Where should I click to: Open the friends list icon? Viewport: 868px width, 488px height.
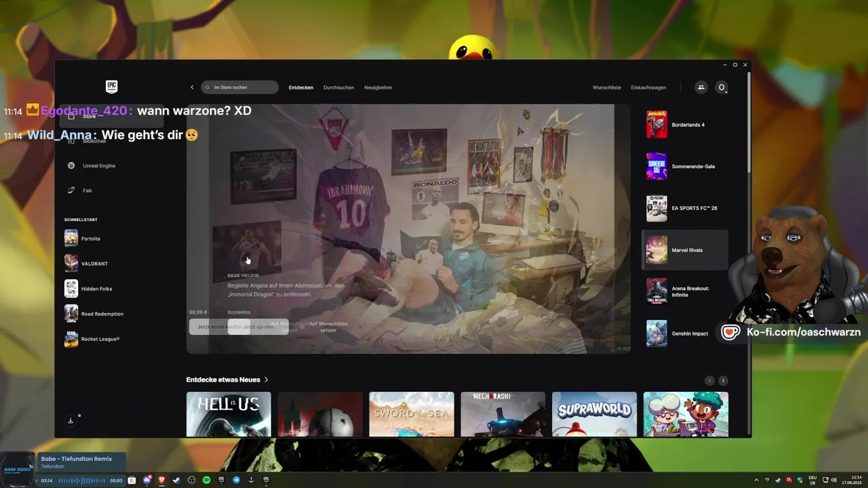701,87
